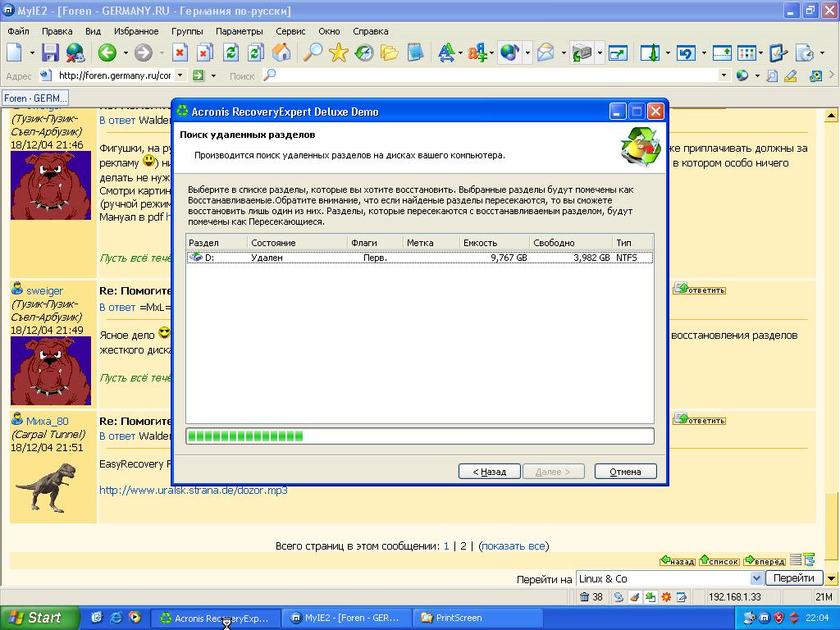Open the search engine globe dropdown arrow
This screenshot has width=840, height=630.
(757, 75)
